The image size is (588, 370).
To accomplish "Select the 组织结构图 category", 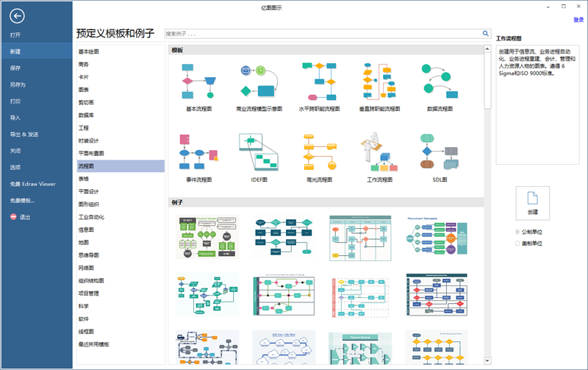I will [91, 281].
